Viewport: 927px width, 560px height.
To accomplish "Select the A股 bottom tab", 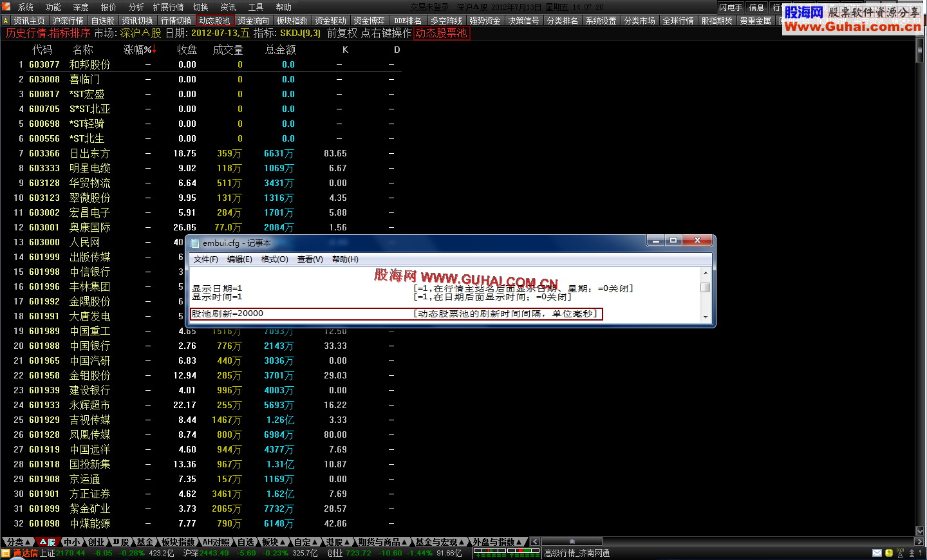I will click(x=47, y=542).
